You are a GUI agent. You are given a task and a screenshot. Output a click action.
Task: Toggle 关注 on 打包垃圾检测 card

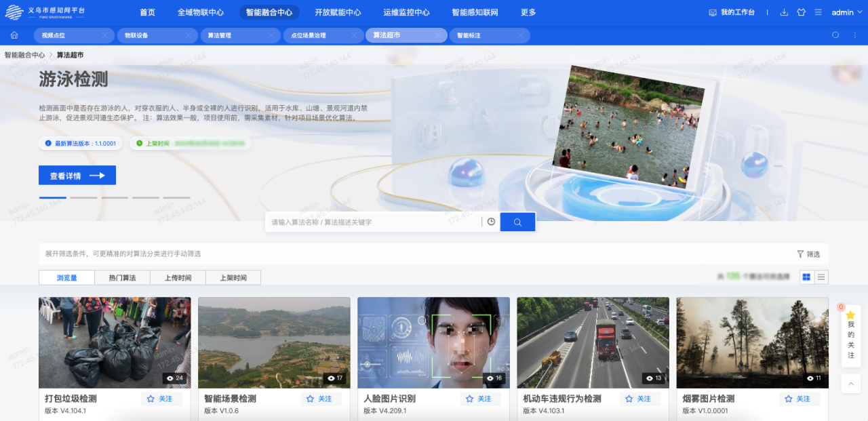tap(161, 399)
